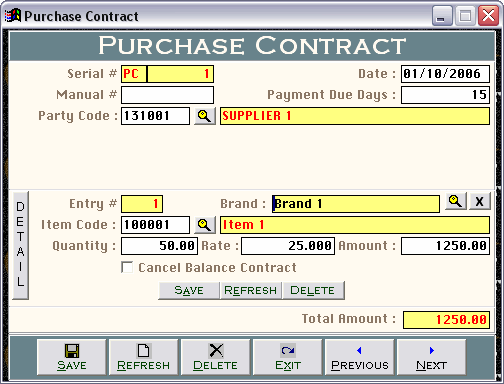Refresh the detail entry
The image size is (504, 384).
coord(251,290)
